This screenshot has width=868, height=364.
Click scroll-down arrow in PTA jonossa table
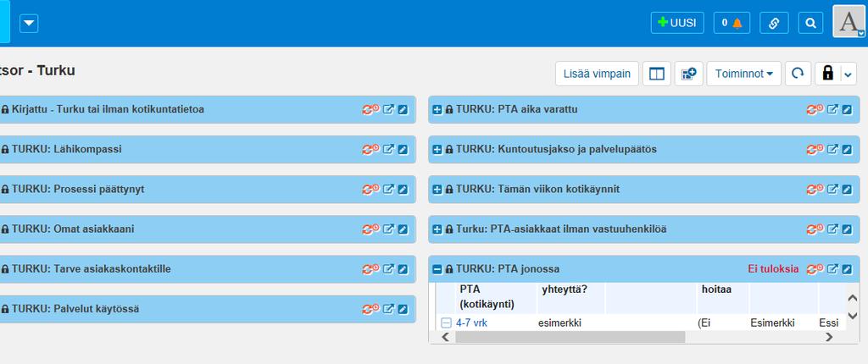point(853,317)
